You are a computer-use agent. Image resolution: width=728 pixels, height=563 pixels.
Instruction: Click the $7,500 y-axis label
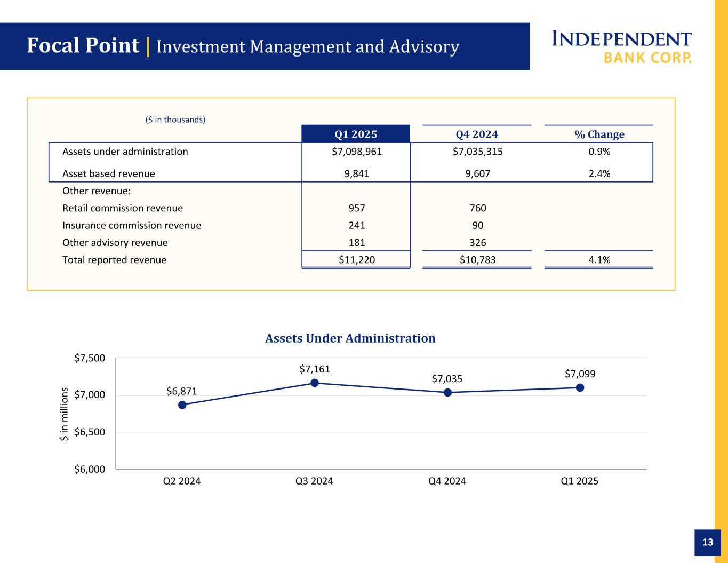[x=90, y=358]
